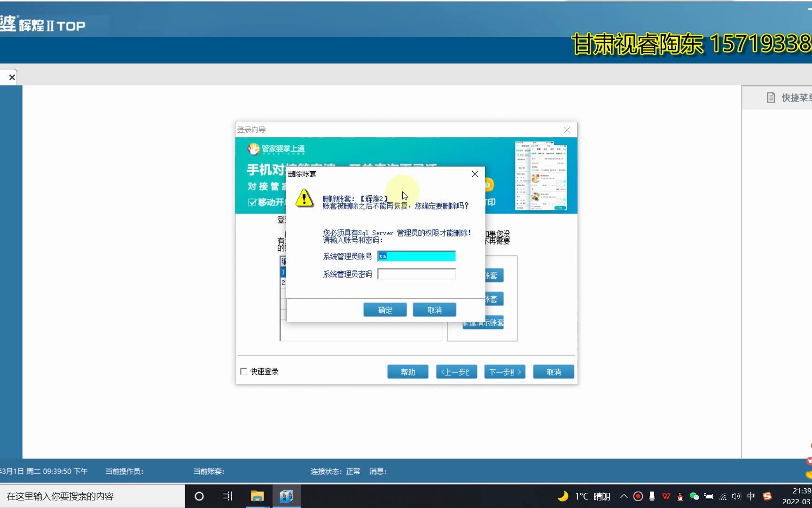This screenshot has width=812, height=508.
Task: Expand hidden system tray icons
Action: 624,496
